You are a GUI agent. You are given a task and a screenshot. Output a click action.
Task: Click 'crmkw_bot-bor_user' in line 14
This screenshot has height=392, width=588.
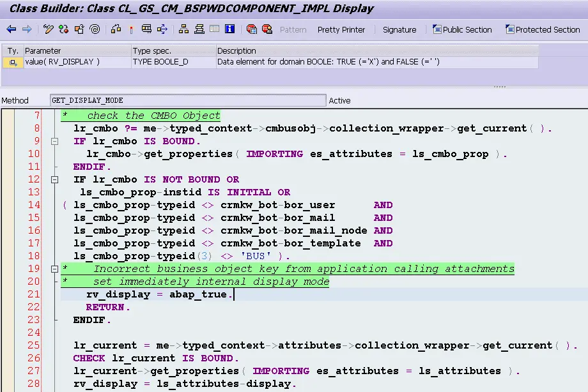(278, 205)
